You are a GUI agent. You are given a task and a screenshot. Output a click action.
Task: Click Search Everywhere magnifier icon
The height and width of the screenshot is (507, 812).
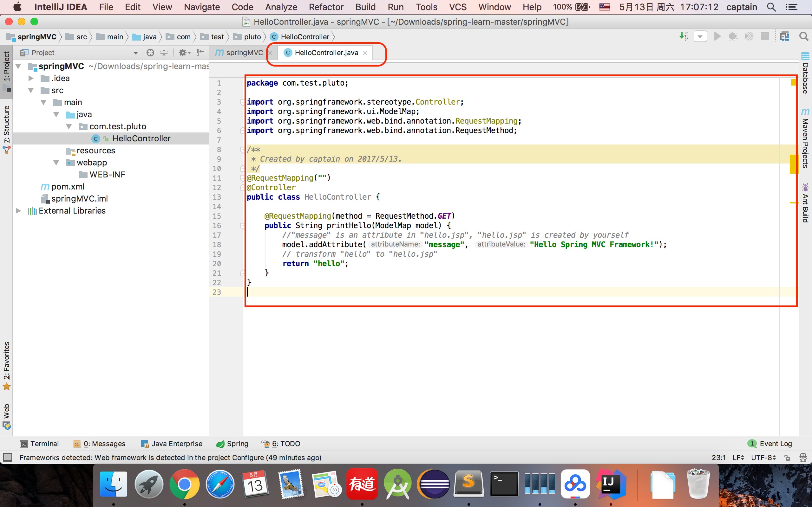pyautogui.click(x=804, y=36)
